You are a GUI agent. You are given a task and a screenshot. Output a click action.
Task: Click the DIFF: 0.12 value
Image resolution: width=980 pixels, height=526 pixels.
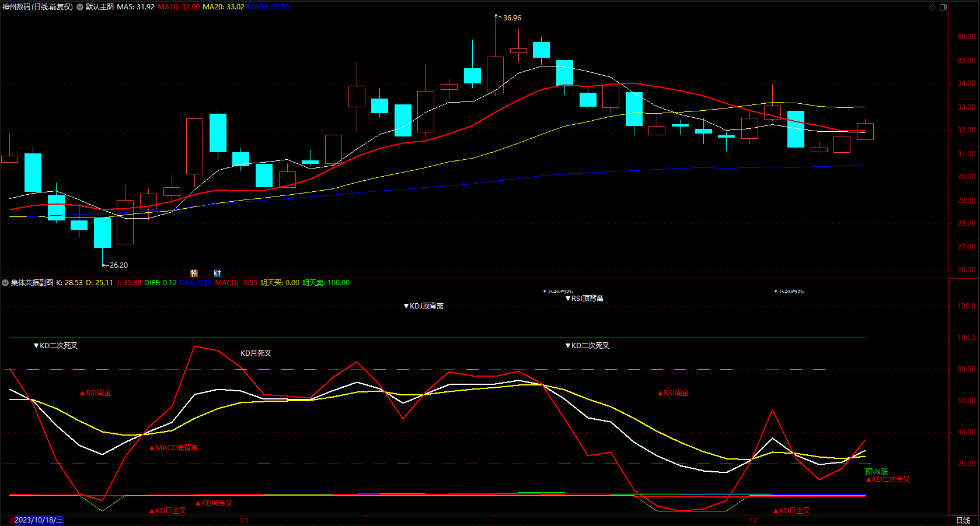161,283
